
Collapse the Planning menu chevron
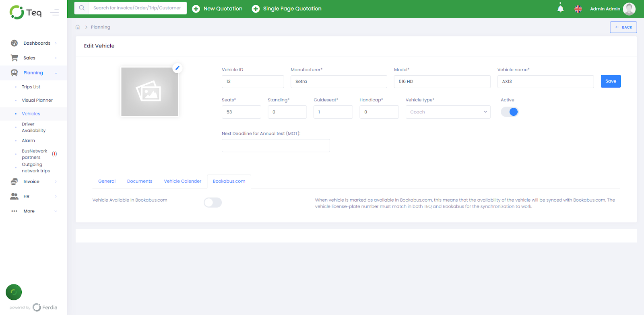pyautogui.click(x=56, y=73)
